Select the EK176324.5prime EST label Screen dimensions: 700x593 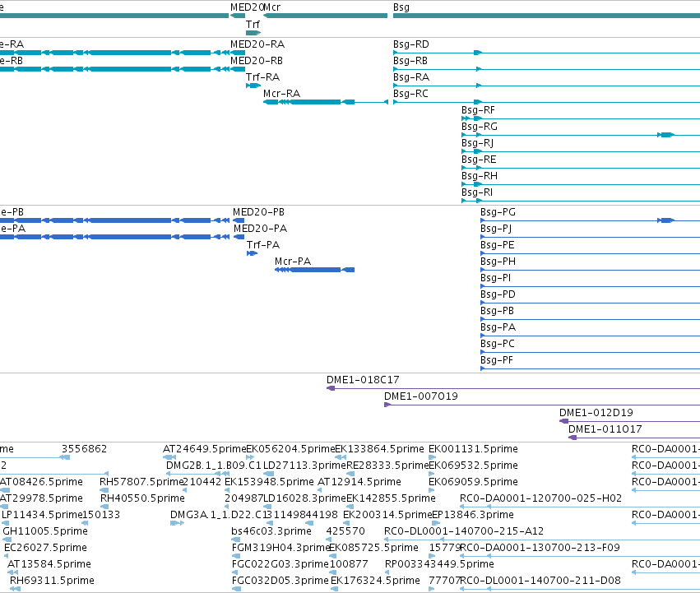pyautogui.click(x=375, y=581)
